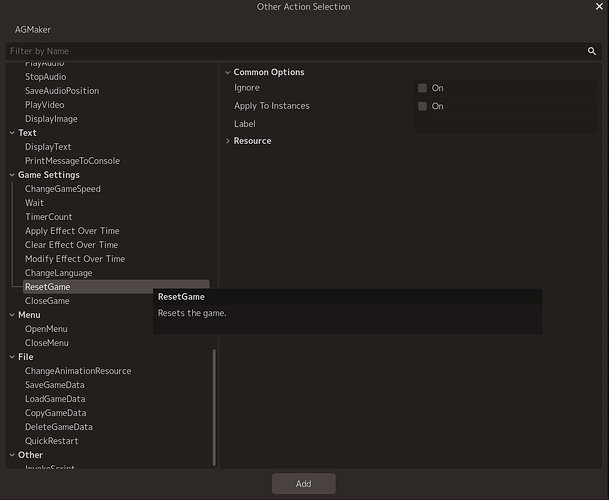Click the Label input field

coord(506,124)
